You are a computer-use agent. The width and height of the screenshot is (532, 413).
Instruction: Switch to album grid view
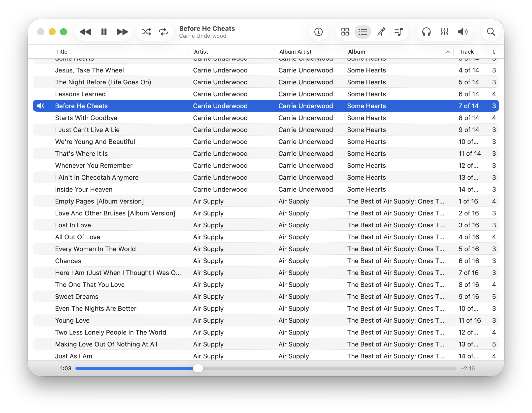pyautogui.click(x=345, y=32)
